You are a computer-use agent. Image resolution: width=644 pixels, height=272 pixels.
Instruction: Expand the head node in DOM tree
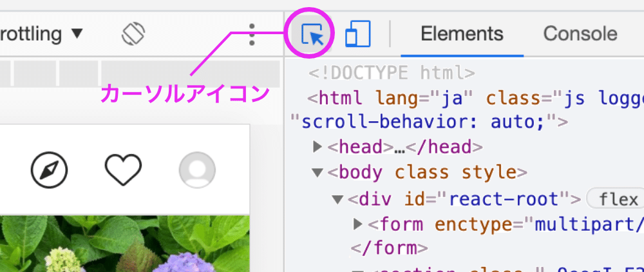(x=317, y=146)
